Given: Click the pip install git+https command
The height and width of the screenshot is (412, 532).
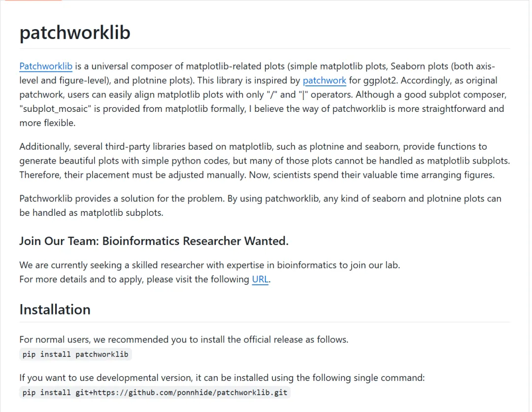Looking at the screenshot, I should point(155,393).
